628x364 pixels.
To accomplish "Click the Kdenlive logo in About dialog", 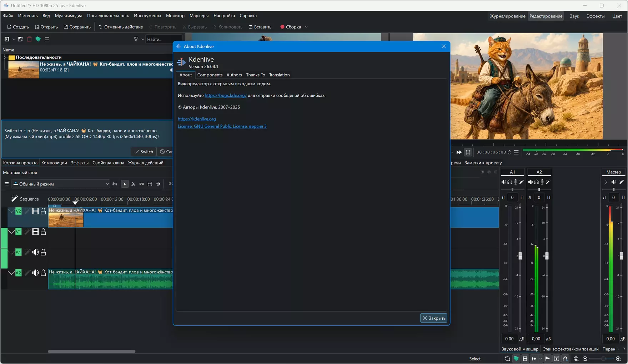I will click(x=181, y=62).
